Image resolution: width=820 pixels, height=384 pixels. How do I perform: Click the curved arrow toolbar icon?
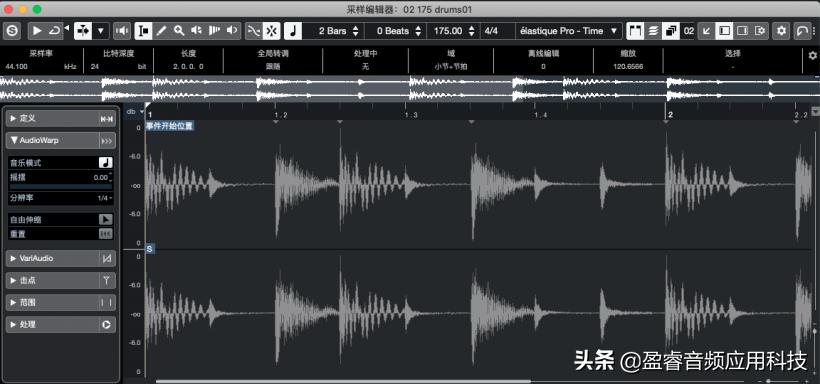click(x=802, y=31)
